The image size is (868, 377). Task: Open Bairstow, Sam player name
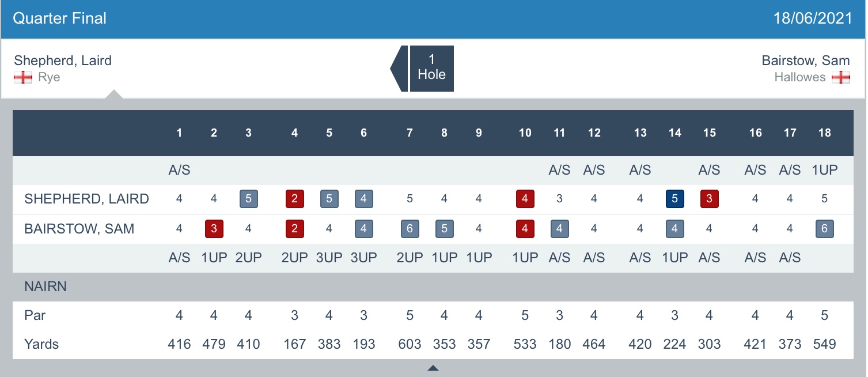click(x=805, y=61)
